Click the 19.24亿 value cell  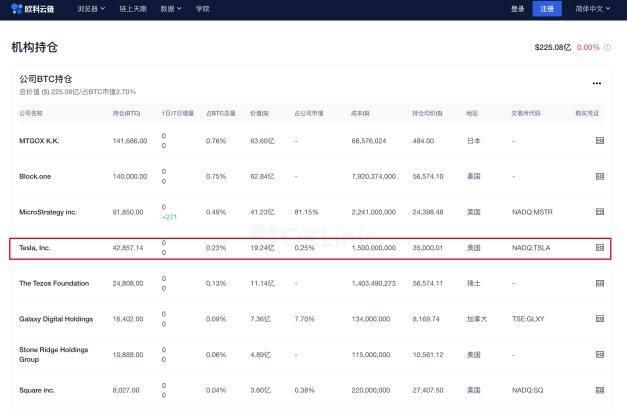[262, 247]
